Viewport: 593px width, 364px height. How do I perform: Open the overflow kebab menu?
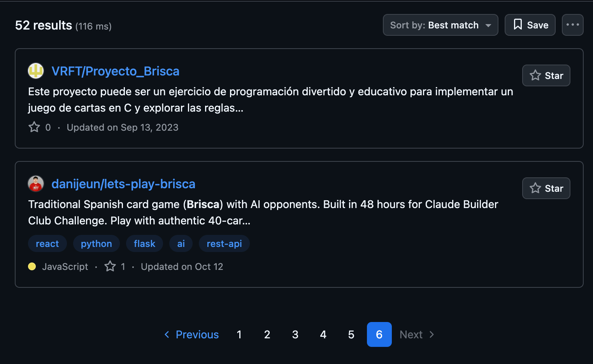(572, 24)
